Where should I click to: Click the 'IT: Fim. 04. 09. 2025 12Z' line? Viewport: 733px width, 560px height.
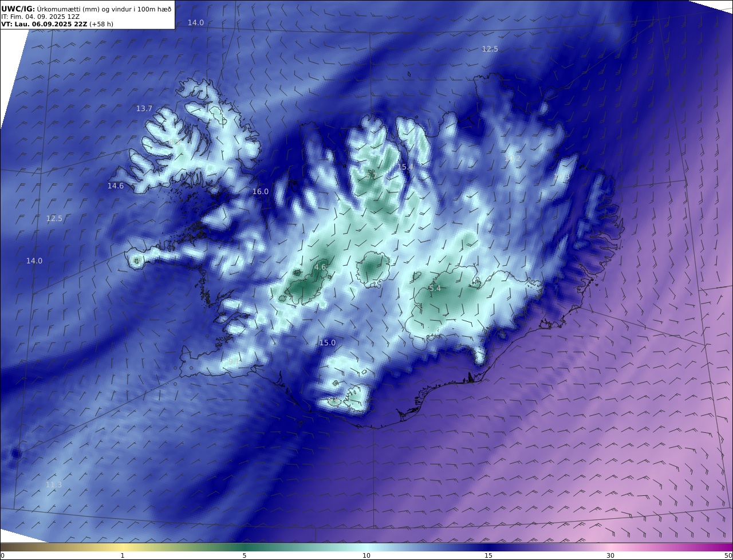click(x=40, y=17)
